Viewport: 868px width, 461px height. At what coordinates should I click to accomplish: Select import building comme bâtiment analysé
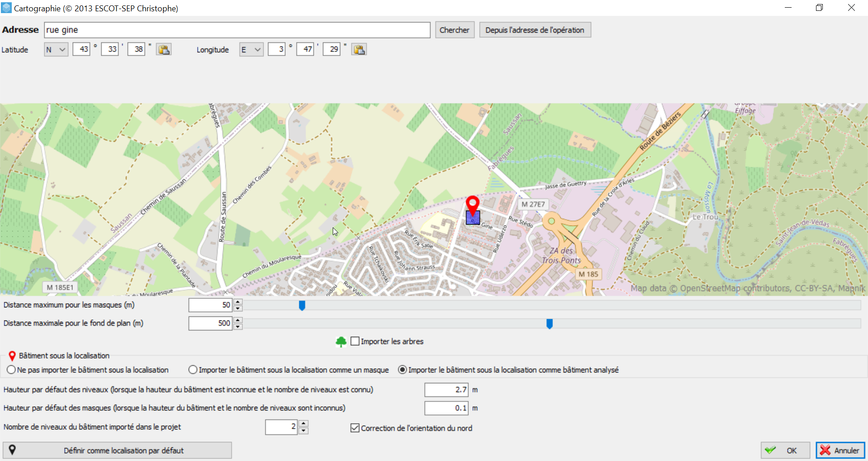coord(402,370)
